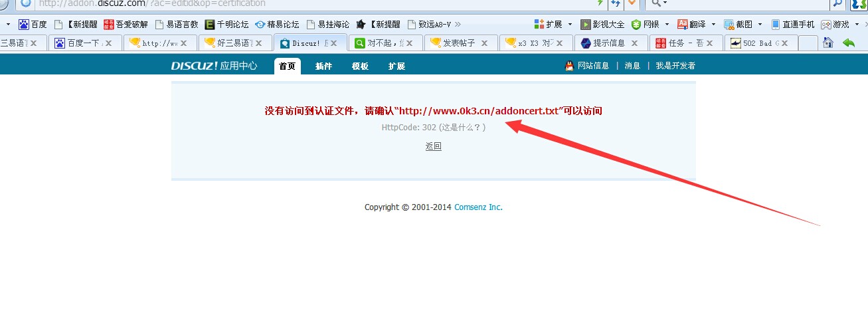Close the 百度一下 tab
Image resolution: width=868 pixels, height=327 pixels.
point(109,43)
